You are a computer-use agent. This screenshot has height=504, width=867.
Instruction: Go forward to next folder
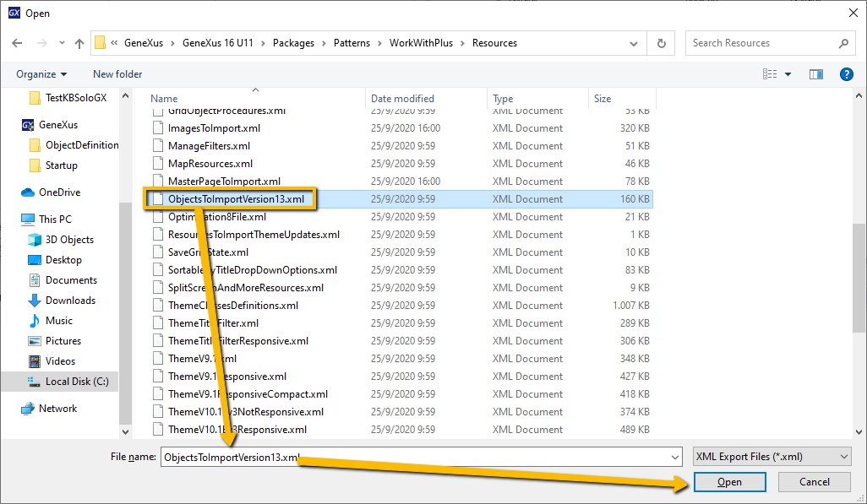(42, 43)
